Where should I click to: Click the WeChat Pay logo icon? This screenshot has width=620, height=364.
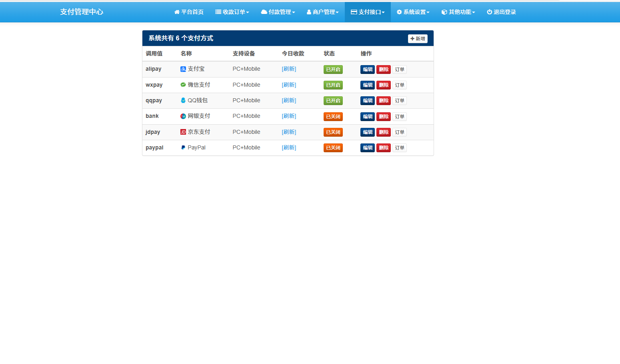tap(183, 85)
